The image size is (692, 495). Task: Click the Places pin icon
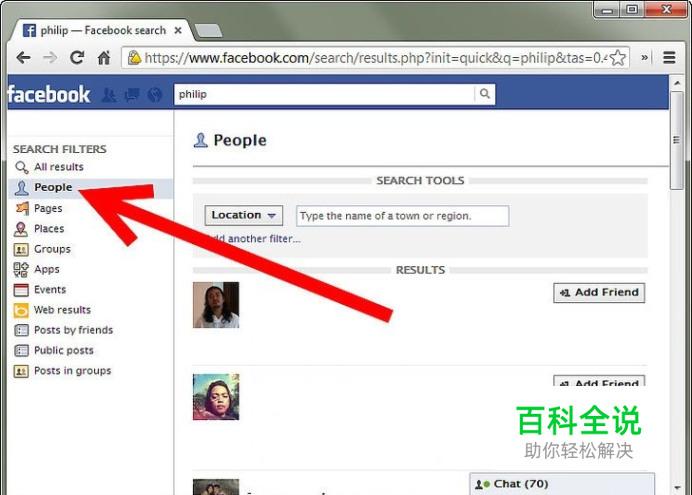[21, 229]
